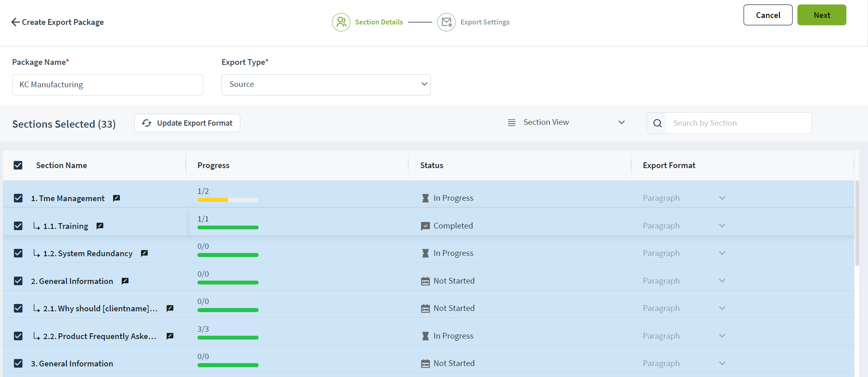Open Export Format dropdown for row 2.2
868x377 pixels.
tap(684, 336)
